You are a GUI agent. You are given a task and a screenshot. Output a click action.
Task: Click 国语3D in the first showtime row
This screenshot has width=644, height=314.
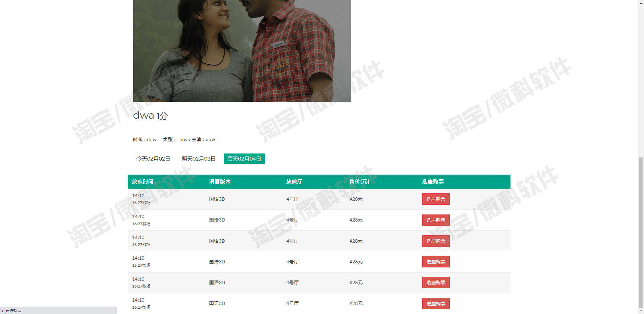click(217, 199)
